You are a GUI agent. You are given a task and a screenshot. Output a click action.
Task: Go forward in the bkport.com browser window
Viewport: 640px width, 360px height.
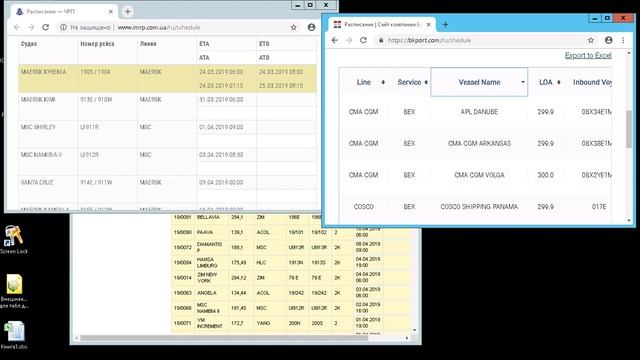click(x=349, y=40)
